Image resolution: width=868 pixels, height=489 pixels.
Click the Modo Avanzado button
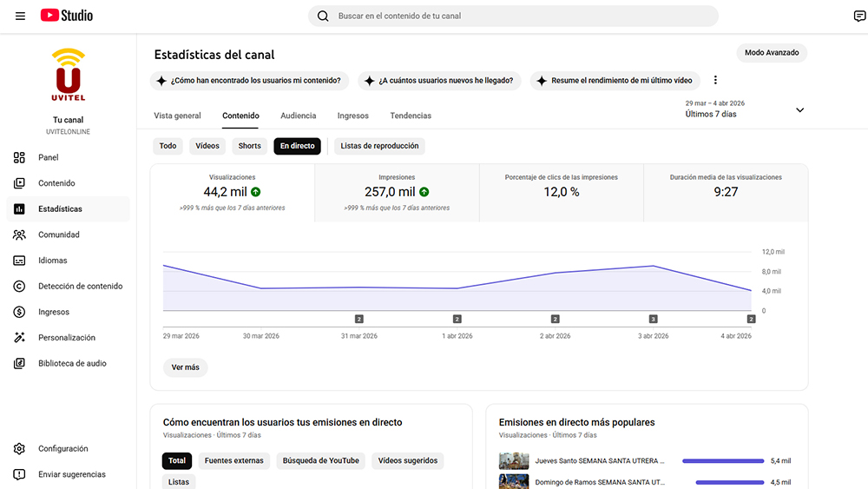771,53
